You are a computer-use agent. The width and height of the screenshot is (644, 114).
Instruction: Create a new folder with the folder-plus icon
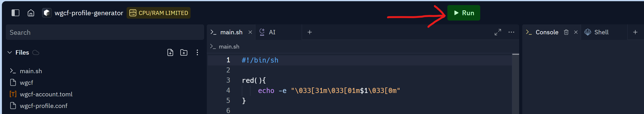[184, 52]
